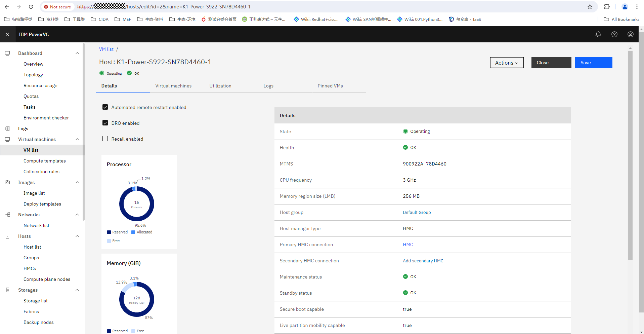The image size is (644, 334).
Task: Open the Default Group host group link
Action: 417,212
